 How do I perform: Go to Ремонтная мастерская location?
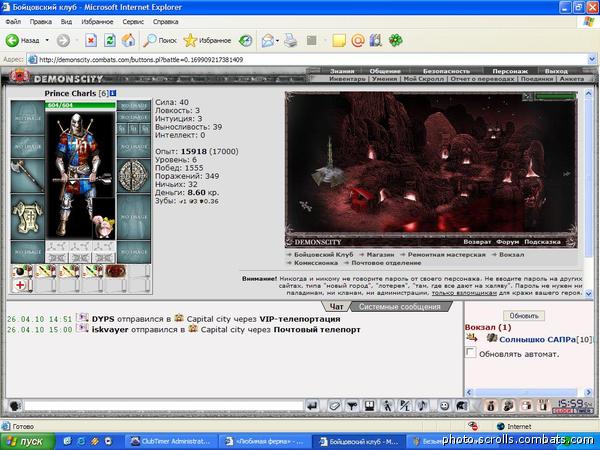(x=446, y=254)
